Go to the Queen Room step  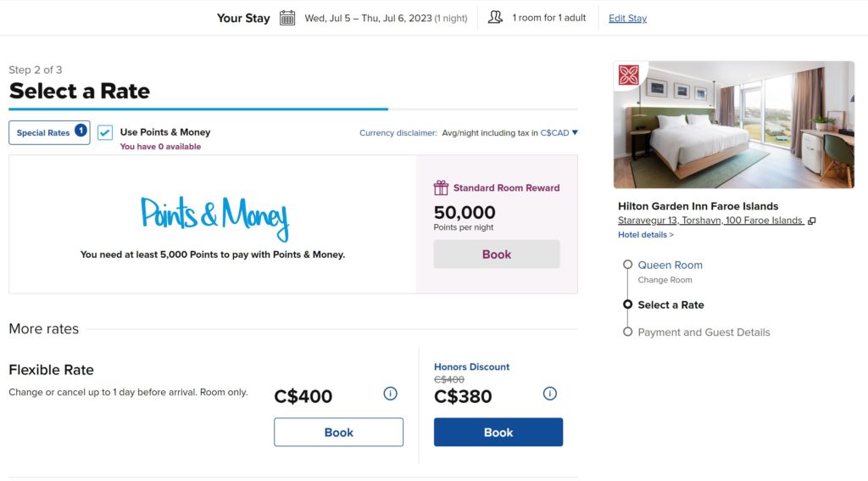(670, 265)
